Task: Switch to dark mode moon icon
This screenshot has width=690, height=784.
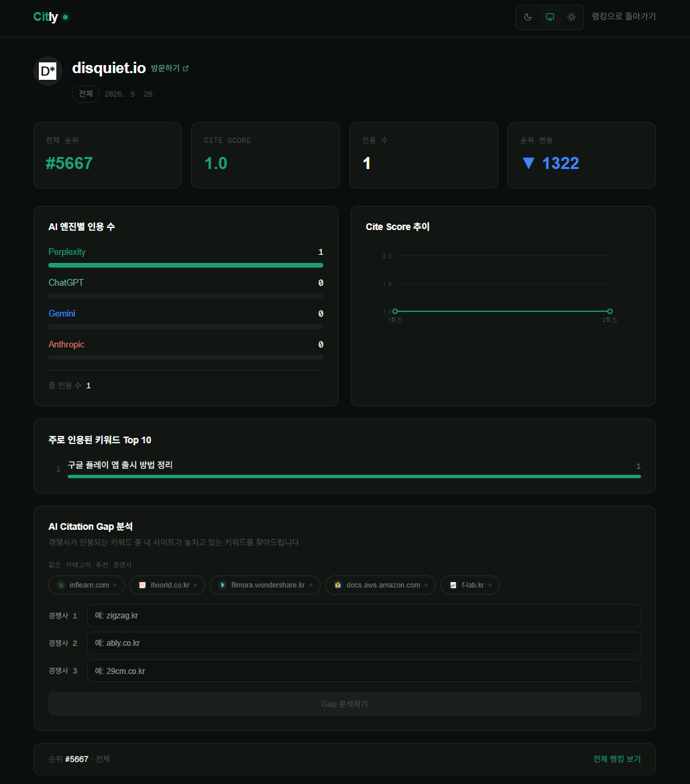Action: coord(528,17)
